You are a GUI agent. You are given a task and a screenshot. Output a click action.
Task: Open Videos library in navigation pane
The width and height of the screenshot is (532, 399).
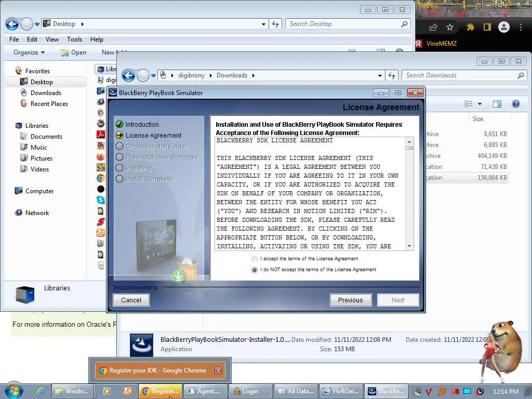pos(39,169)
